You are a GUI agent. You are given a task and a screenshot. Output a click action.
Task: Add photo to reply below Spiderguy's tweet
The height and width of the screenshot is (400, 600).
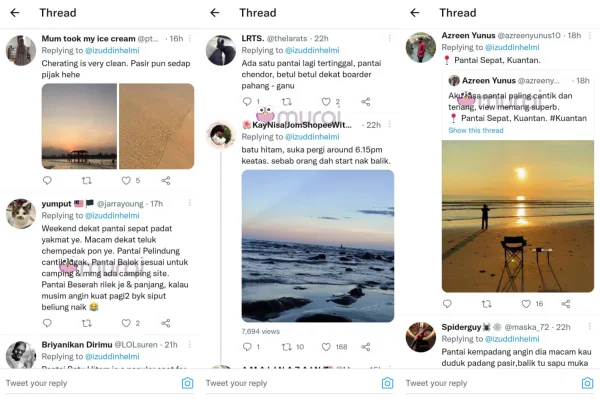[x=587, y=383]
